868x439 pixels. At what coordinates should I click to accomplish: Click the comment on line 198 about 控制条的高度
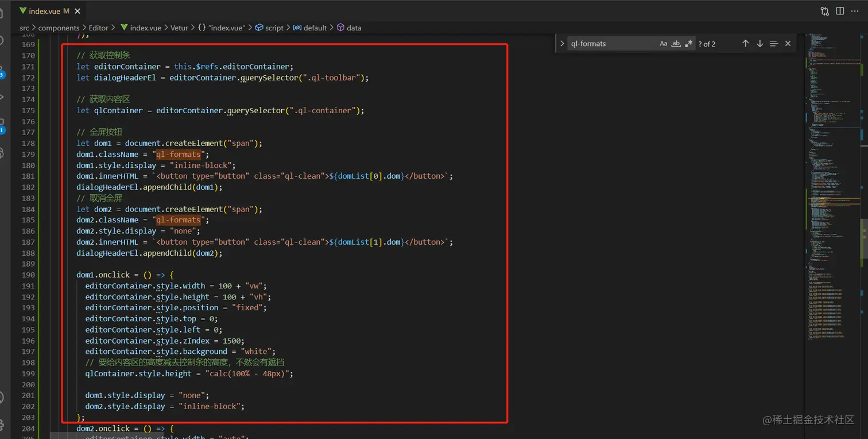click(185, 363)
